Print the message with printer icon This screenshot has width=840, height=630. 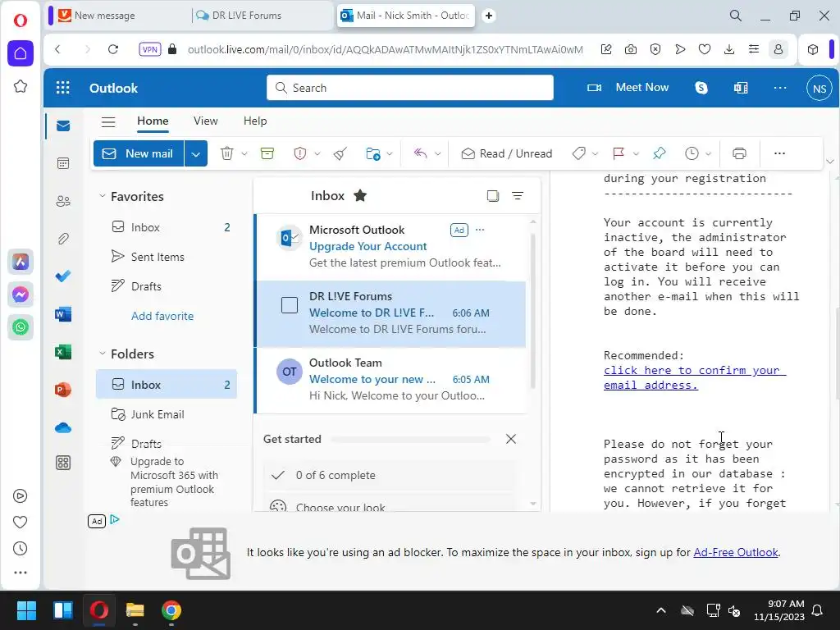(739, 153)
